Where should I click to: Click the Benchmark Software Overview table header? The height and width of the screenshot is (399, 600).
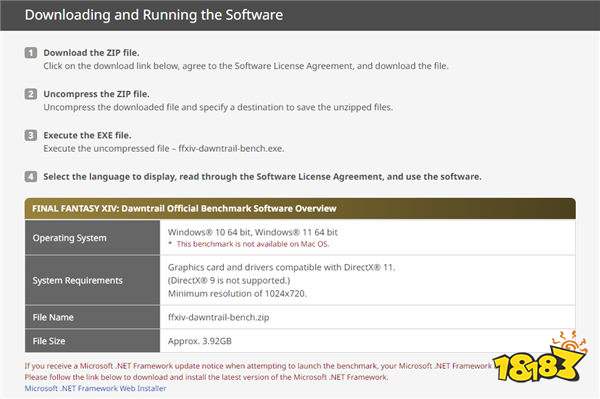(300, 208)
